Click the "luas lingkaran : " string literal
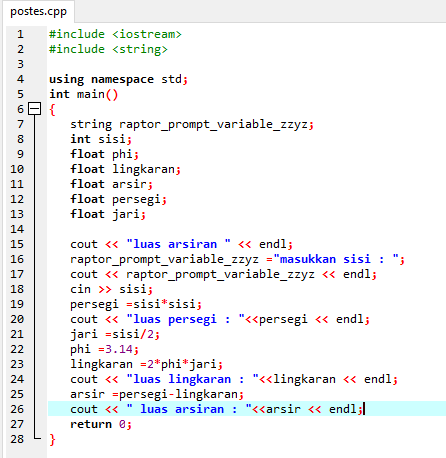Viewport: 446px width, 458px height. pos(192,379)
